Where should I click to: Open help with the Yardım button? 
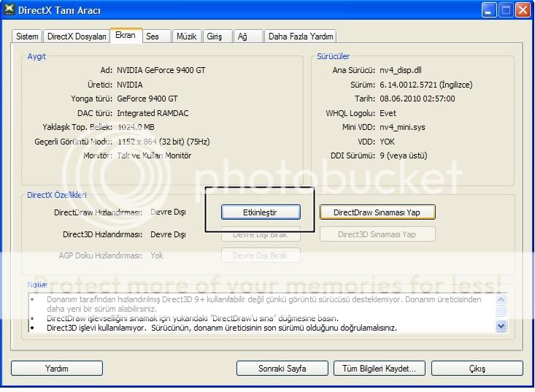(x=57, y=369)
